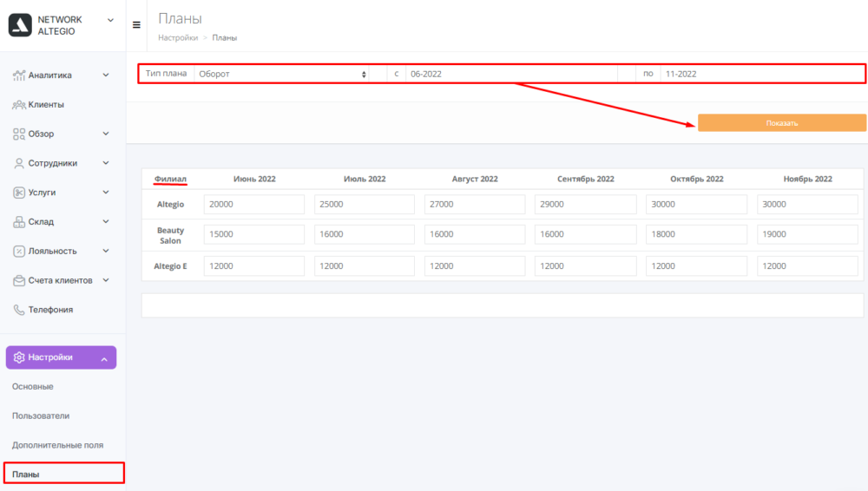
Task: Click the Лояльность percent icon
Action: click(x=19, y=252)
